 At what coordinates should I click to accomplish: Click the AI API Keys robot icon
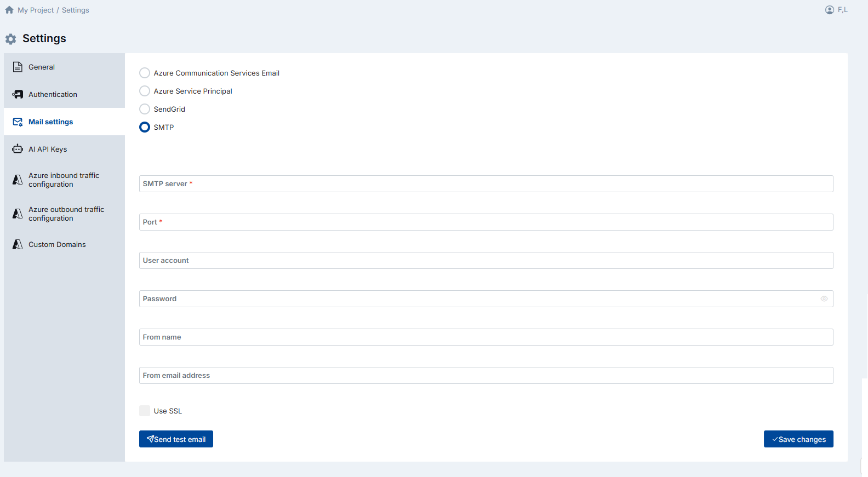click(18, 149)
